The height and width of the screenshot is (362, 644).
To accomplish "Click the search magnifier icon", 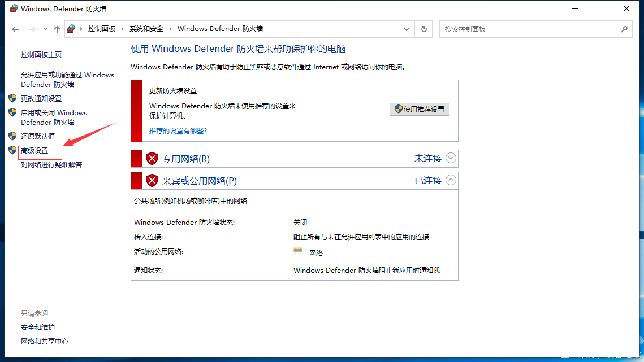I will [x=624, y=29].
